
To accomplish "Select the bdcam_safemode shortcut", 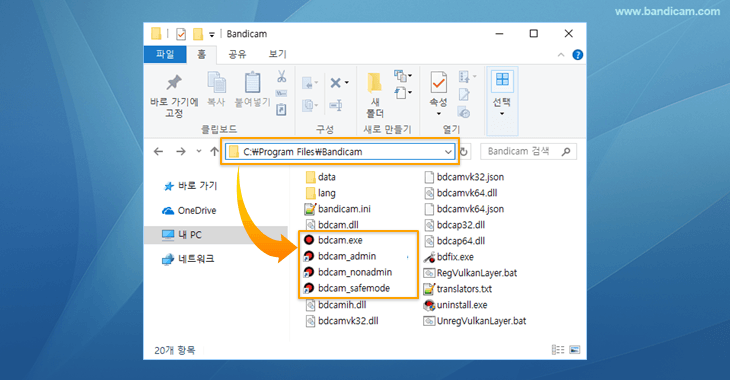I will tap(347, 288).
